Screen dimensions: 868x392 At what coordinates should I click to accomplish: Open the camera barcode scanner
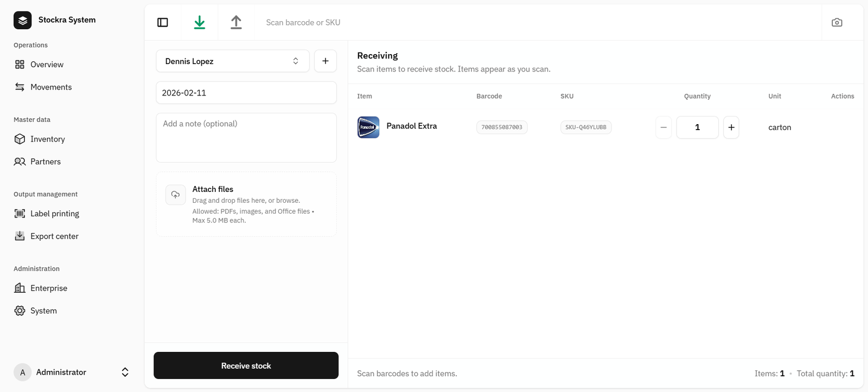pyautogui.click(x=837, y=22)
